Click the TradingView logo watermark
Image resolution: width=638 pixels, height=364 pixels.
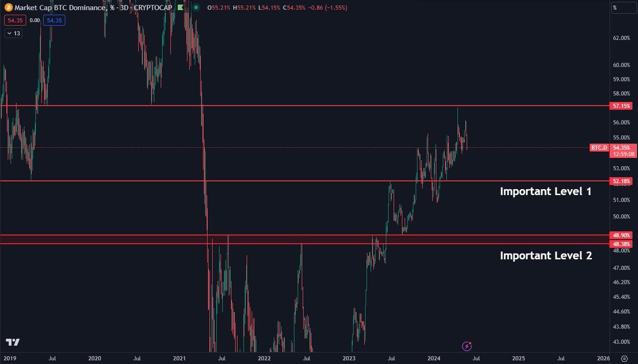click(x=13, y=343)
